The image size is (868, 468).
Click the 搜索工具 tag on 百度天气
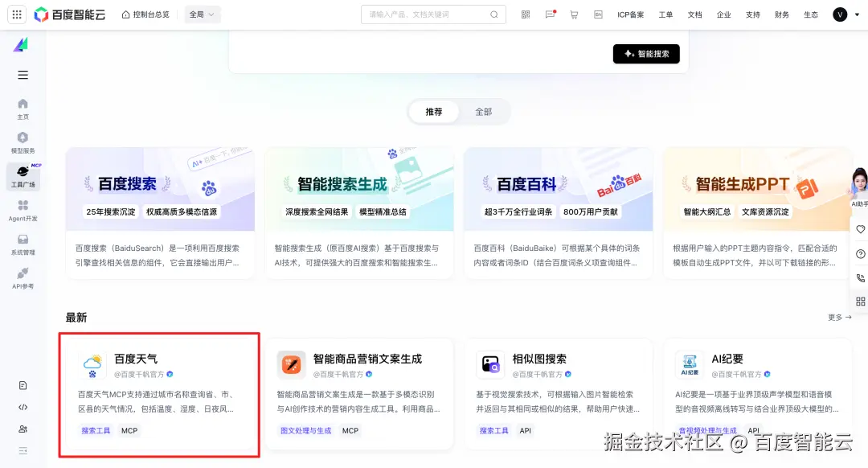pyautogui.click(x=96, y=430)
